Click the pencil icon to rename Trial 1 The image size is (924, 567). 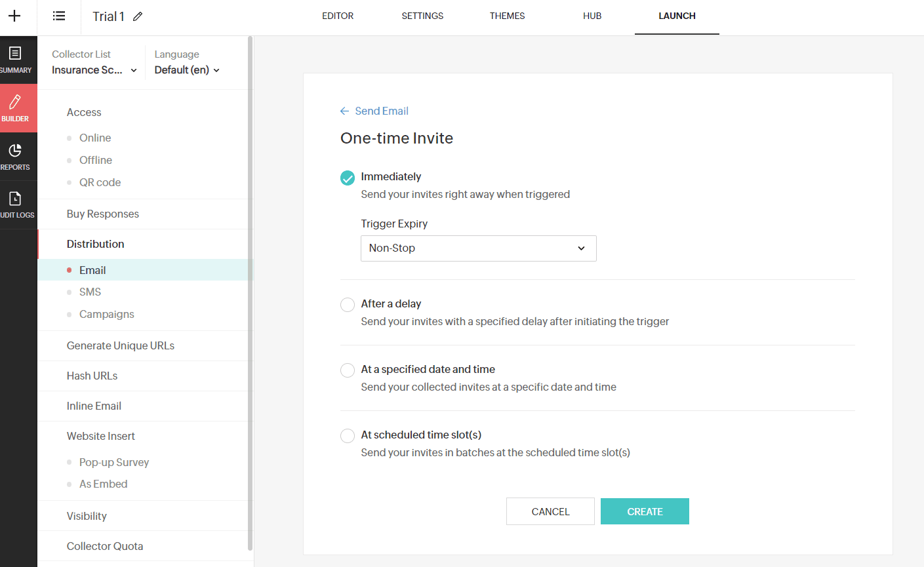pos(138,16)
